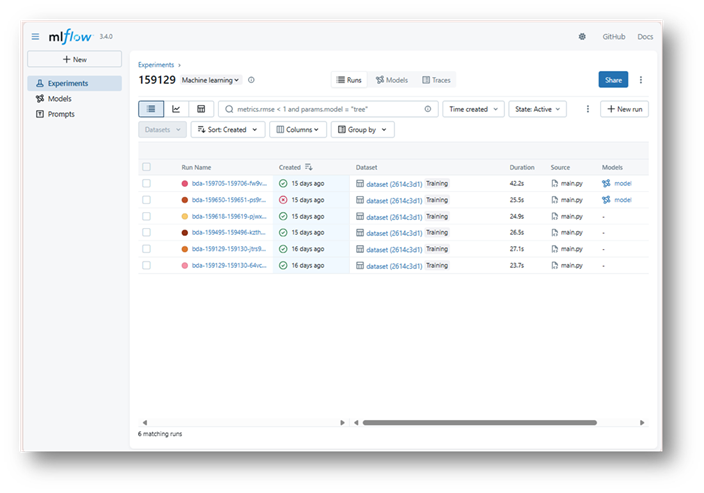Select Experiments in the sidebar

[x=75, y=83]
